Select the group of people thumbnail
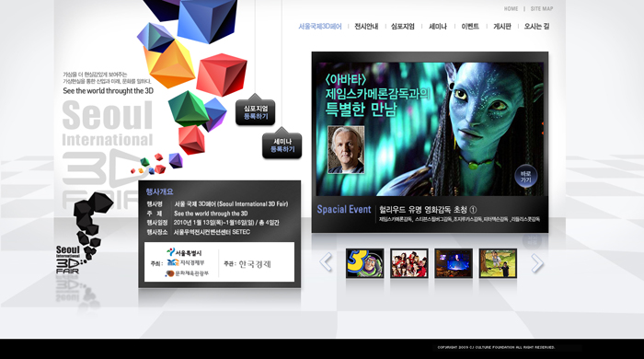The width and height of the screenshot is (644, 359). click(x=409, y=263)
